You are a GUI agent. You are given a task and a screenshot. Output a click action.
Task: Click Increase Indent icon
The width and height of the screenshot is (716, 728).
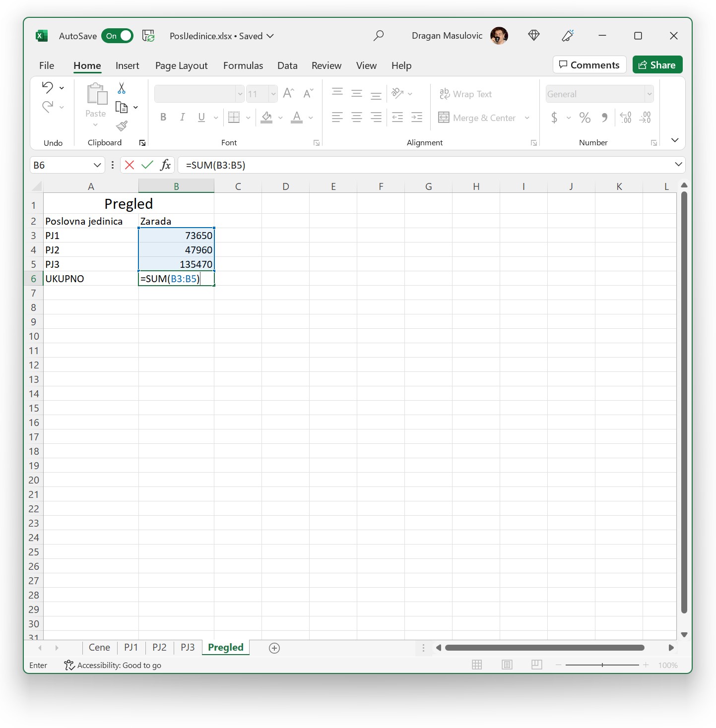pyautogui.click(x=417, y=118)
